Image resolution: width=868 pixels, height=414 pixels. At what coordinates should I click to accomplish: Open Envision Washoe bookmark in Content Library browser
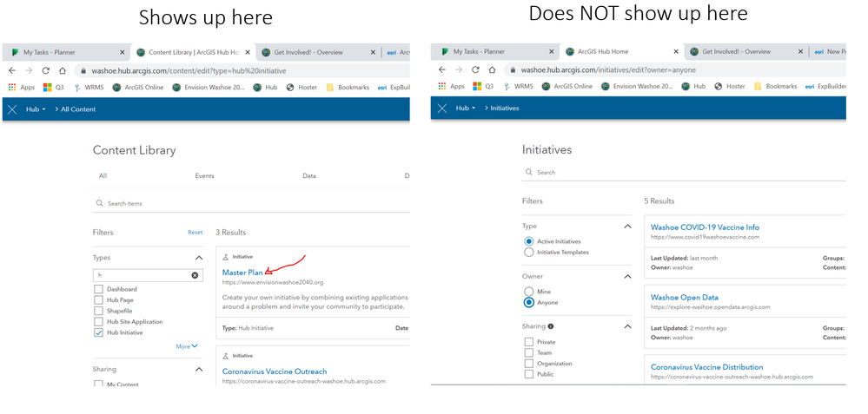tap(209, 88)
